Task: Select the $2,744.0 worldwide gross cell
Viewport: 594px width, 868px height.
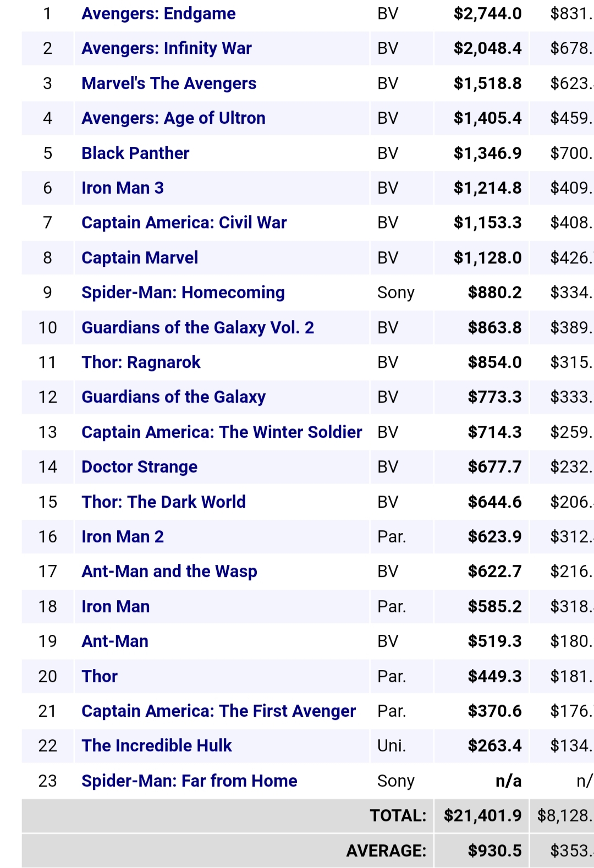Action: tap(487, 14)
